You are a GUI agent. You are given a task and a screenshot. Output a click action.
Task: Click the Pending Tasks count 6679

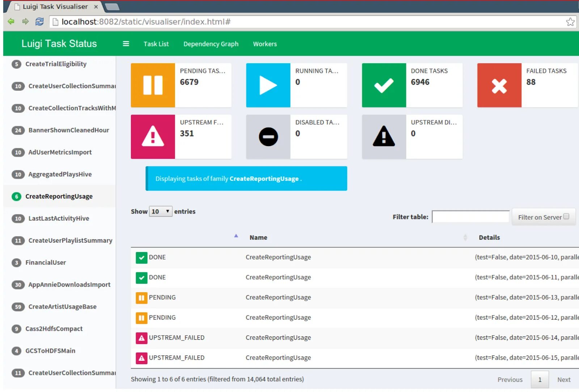pos(189,82)
